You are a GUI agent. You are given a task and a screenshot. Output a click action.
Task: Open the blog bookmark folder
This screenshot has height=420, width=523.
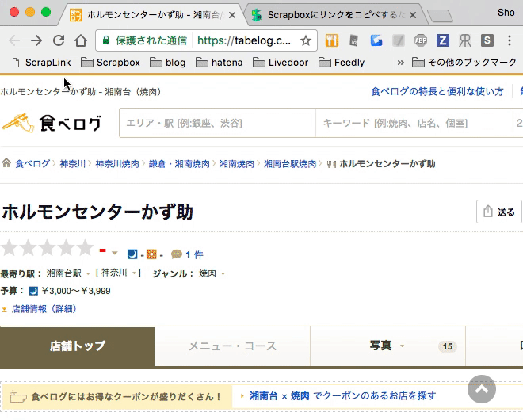[x=167, y=63]
